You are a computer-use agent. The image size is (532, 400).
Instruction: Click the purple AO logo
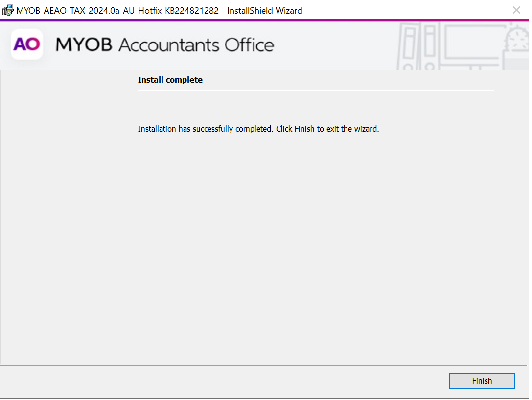coord(26,44)
